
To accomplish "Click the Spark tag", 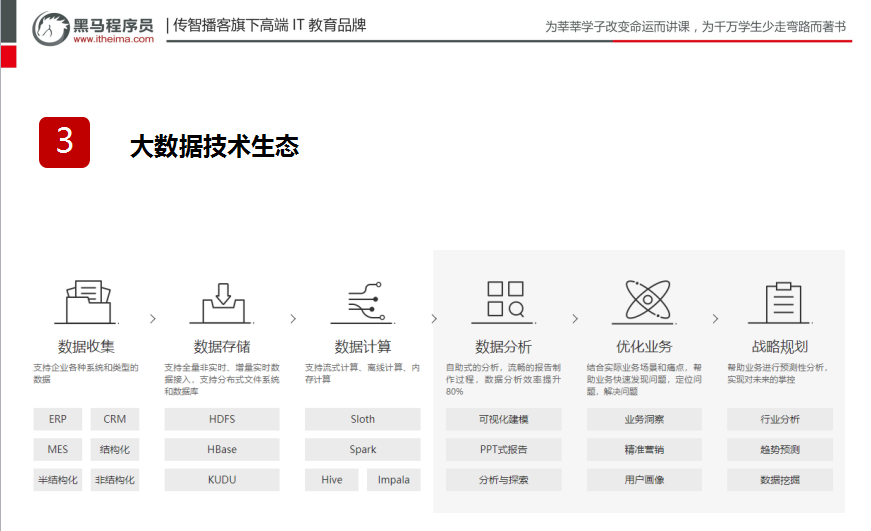I will (363, 450).
